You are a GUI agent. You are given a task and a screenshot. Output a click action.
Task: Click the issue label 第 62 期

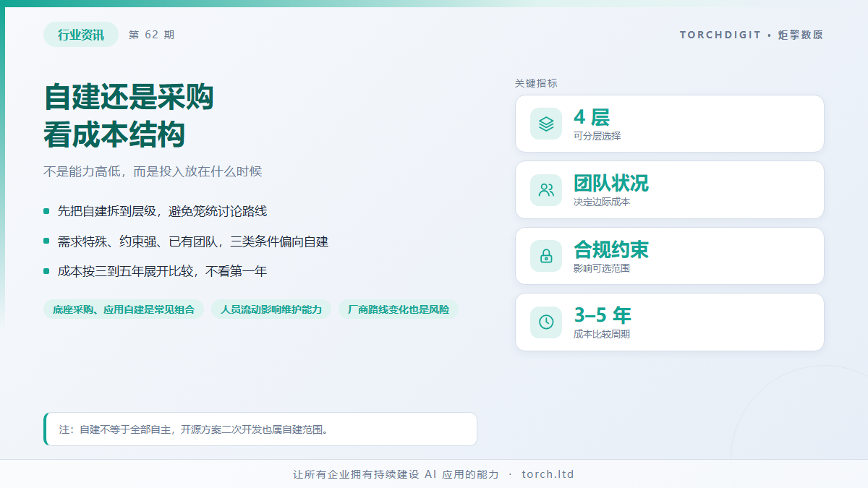151,35
